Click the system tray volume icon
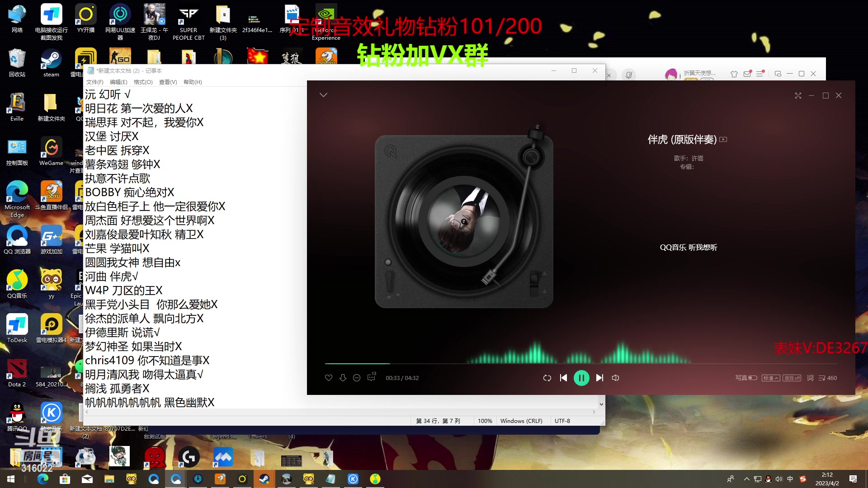 pyautogui.click(x=778, y=479)
